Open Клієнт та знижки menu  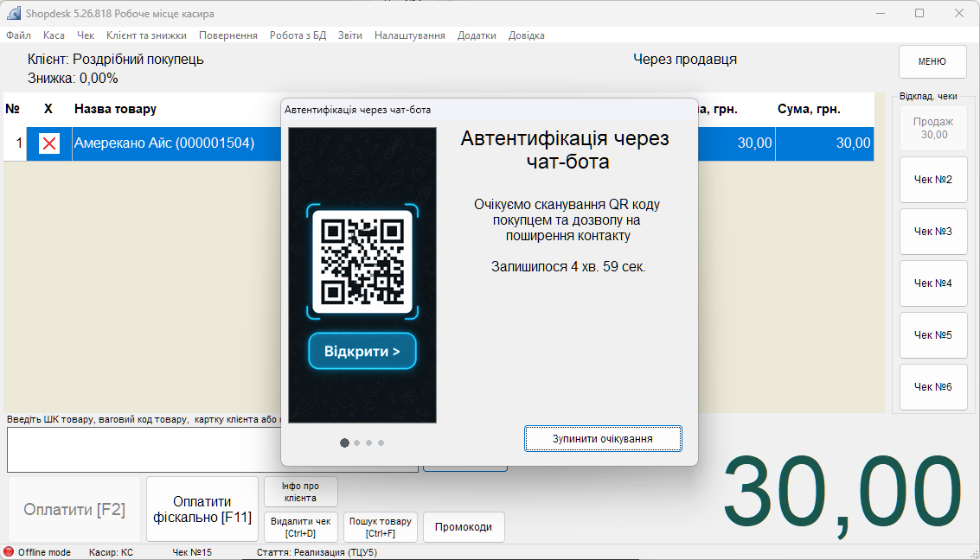(x=146, y=35)
